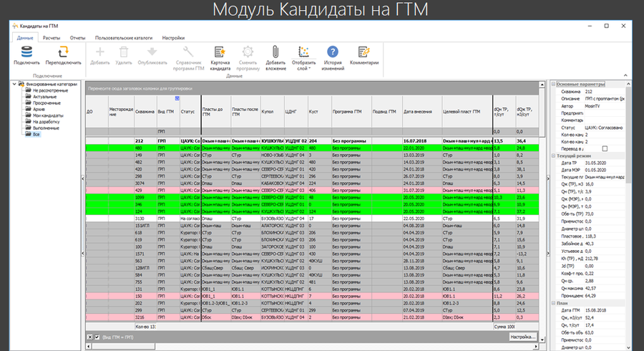Sort by Статус column header
This screenshot has height=351, width=644.
(190, 111)
